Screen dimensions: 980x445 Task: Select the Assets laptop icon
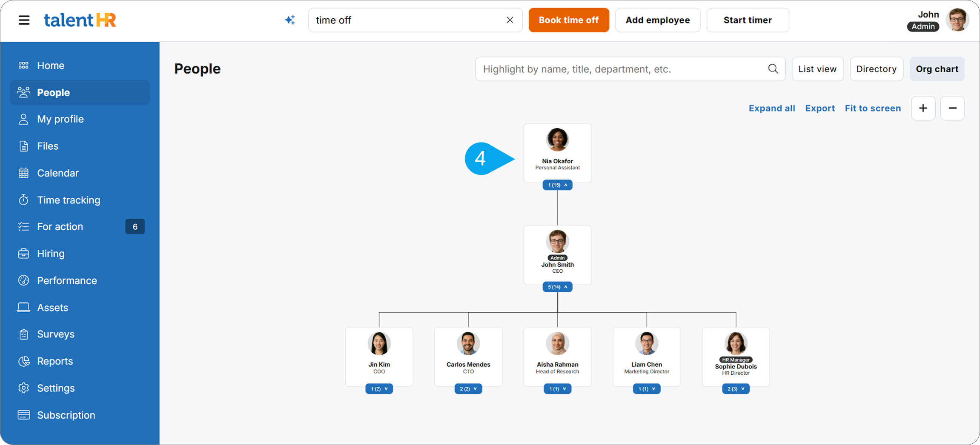pos(23,307)
